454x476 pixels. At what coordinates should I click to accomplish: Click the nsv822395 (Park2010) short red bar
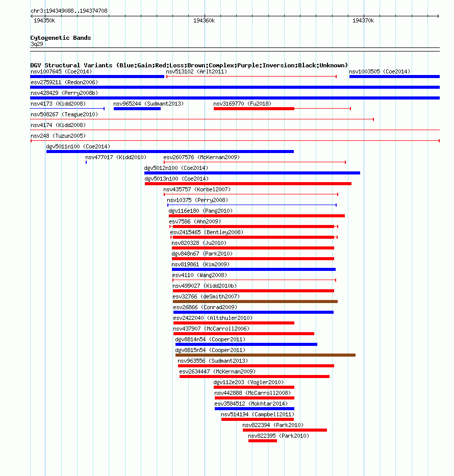click(263, 441)
